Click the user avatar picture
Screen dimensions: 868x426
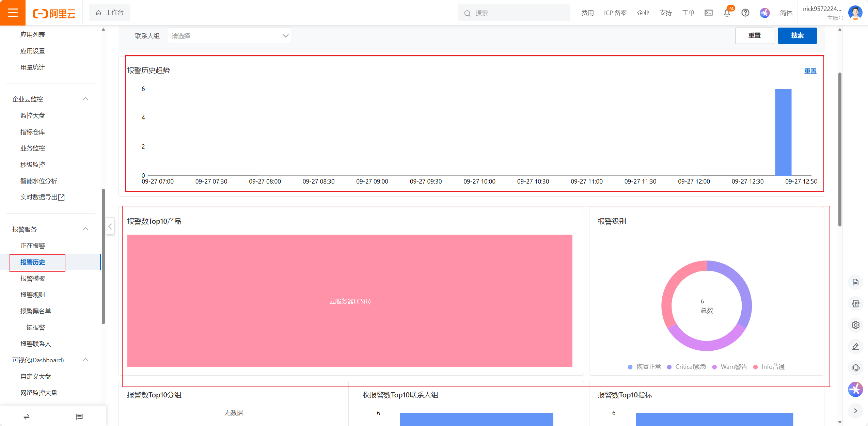click(x=855, y=13)
